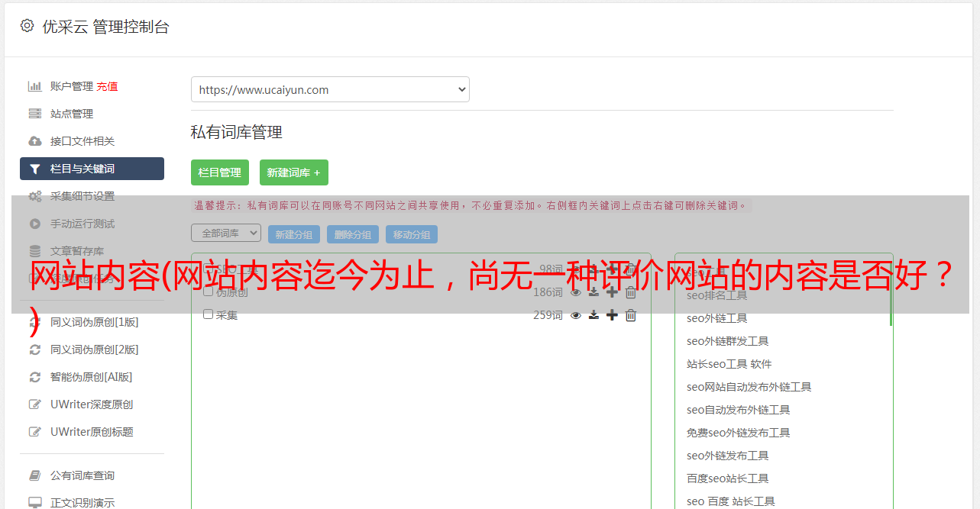Screen dimensions: 980x509
Task: Click the 186词 count in 伪原创 row
Action: click(x=548, y=292)
